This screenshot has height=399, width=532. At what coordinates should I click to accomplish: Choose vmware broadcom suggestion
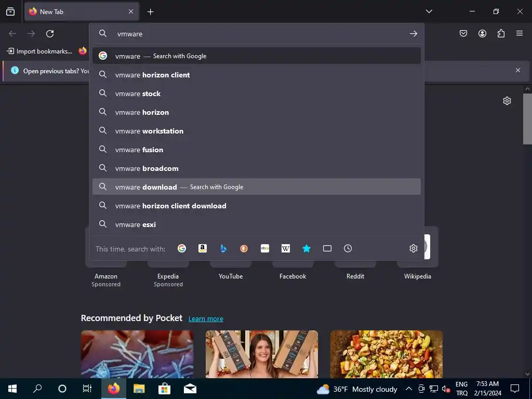(257, 168)
